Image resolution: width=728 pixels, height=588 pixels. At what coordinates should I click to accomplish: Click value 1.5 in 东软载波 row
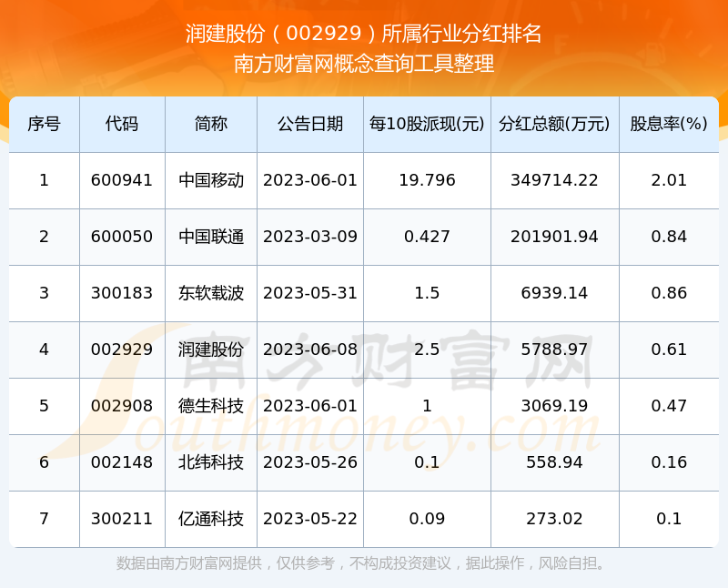[427, 293]
